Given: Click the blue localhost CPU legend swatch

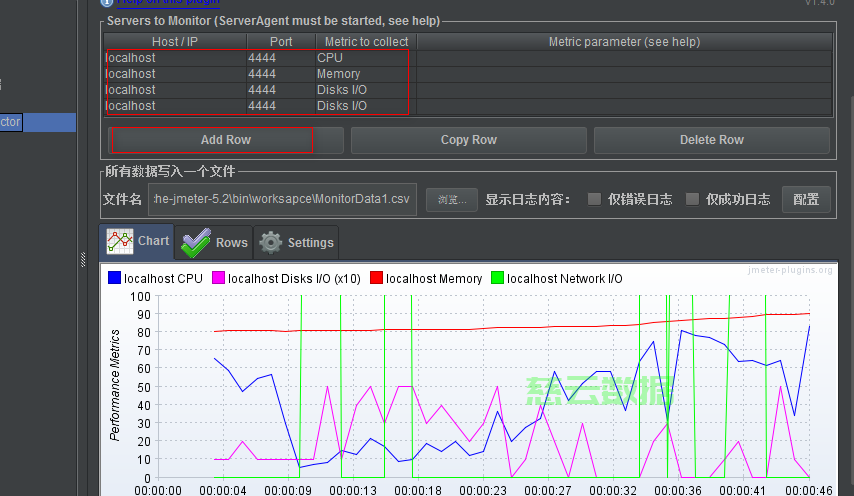Looking at the screenshot, I should pos(114,279).
